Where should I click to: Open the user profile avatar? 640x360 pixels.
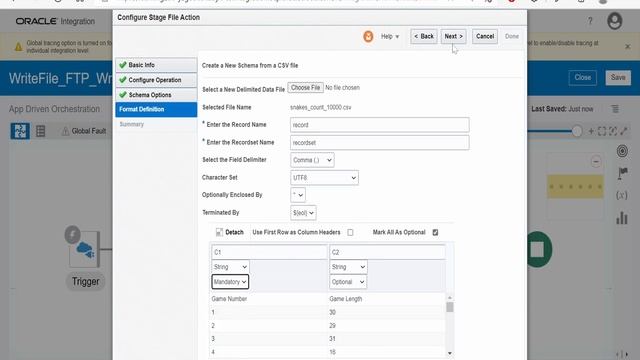(x=614, y=21)
